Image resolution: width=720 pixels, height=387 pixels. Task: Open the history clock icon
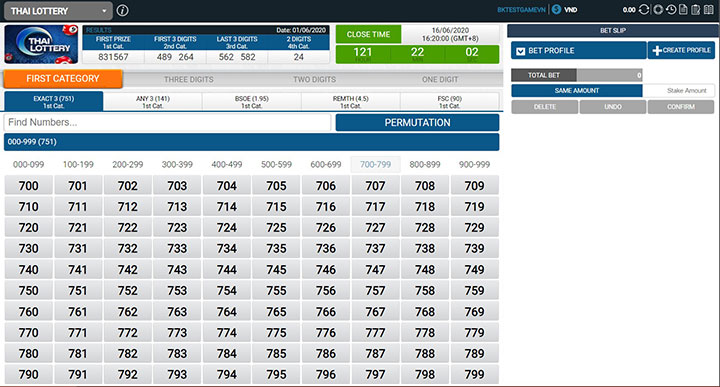pyautogui.click(x=671, y=10)
